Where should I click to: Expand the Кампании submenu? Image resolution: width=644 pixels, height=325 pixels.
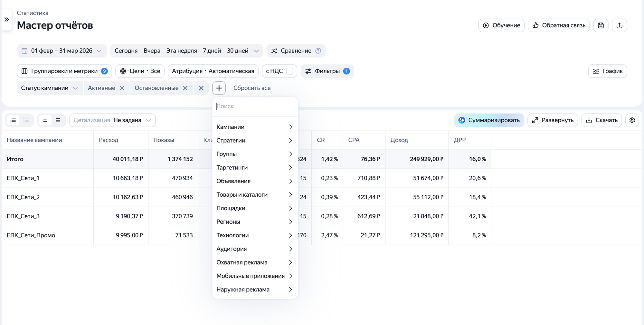(255, 127)
